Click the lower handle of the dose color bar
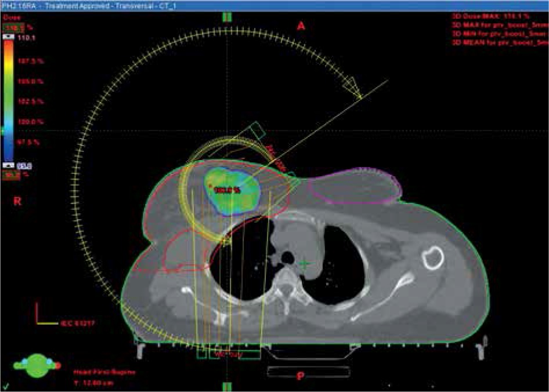 click(9, 165)
